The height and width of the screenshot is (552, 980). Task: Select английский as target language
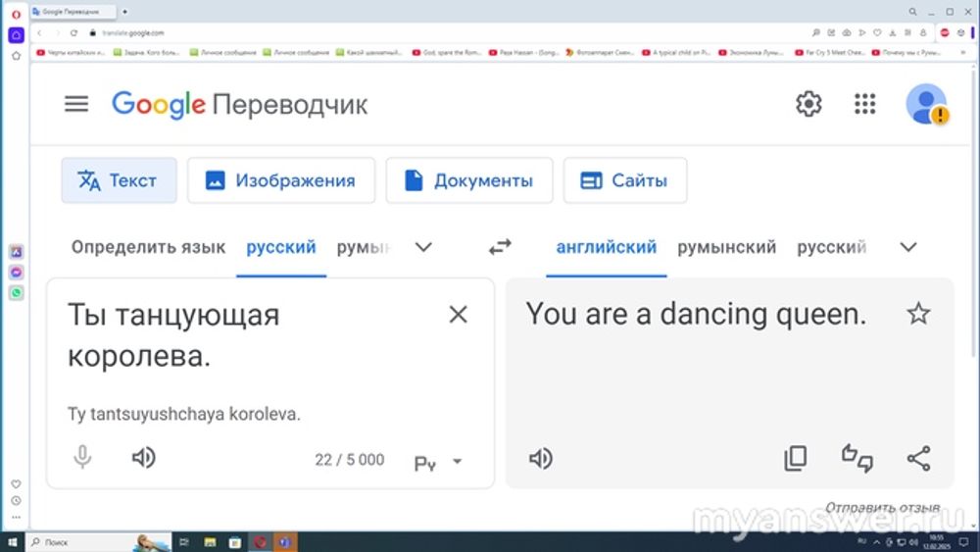pyautogui.click(x=607, y=247)
